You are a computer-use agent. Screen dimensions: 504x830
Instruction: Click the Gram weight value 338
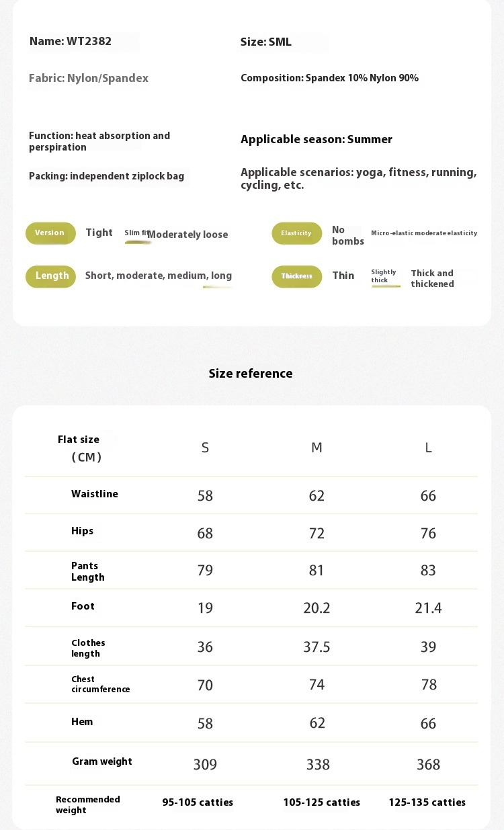tap(318, 765)
